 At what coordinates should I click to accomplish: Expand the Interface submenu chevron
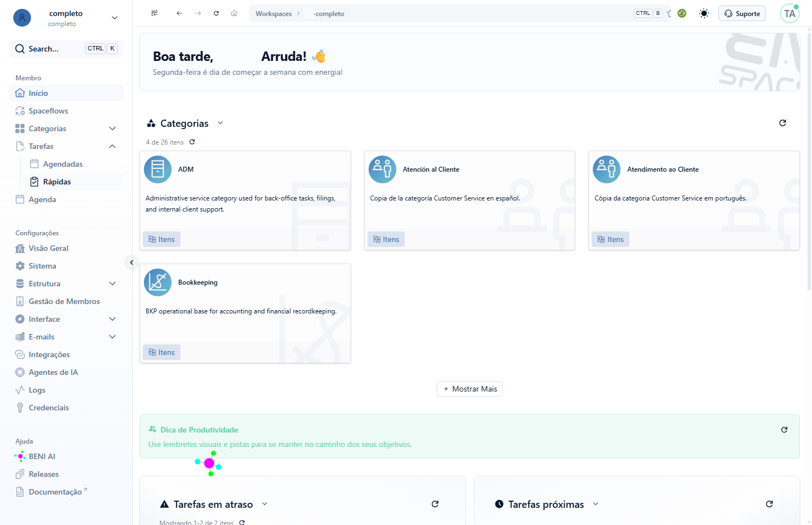[112, 319]
